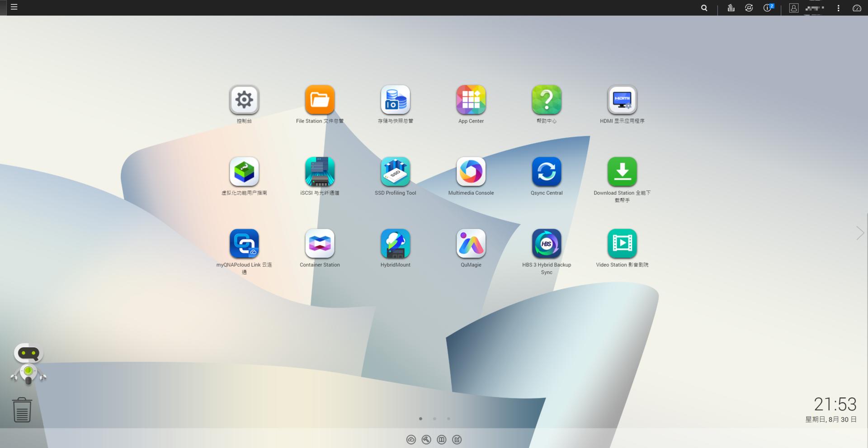Go to next desktop page arrow
868x448 pixels.
860,233
